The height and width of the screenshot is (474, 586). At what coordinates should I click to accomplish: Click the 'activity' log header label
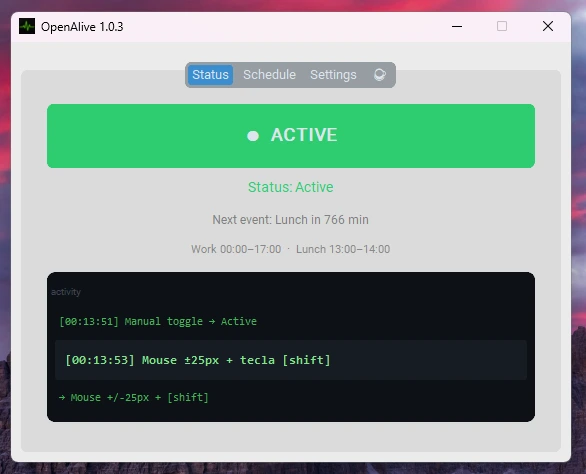pos(66,292)
